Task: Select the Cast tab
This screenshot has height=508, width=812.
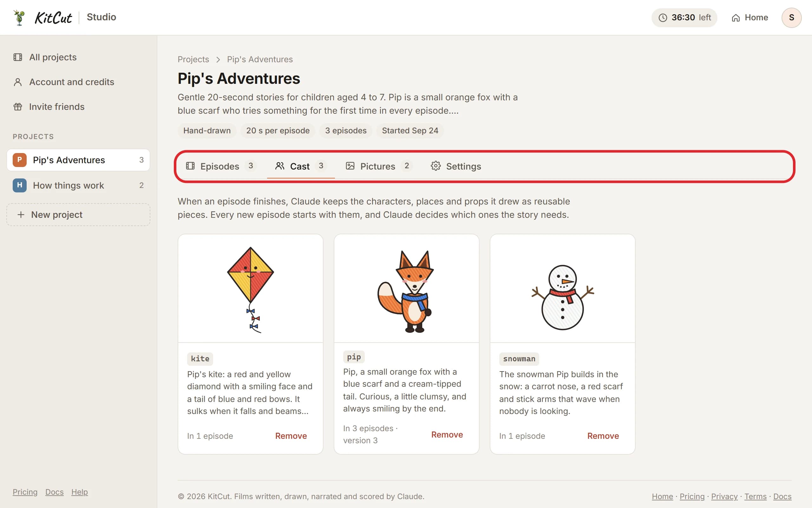Action: point(301,166)
